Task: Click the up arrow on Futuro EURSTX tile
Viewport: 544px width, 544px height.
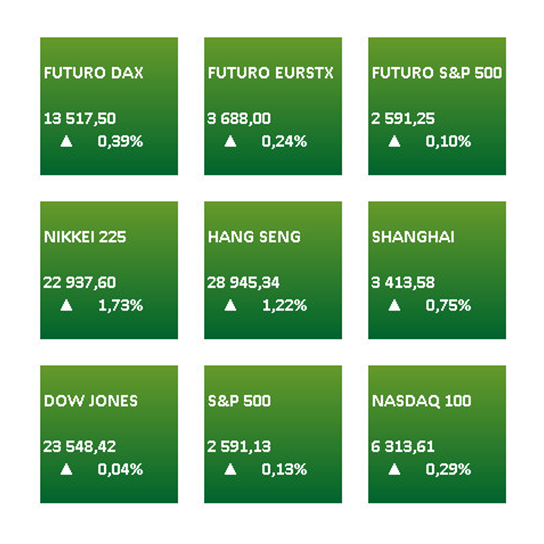Action: pos(230,141)
